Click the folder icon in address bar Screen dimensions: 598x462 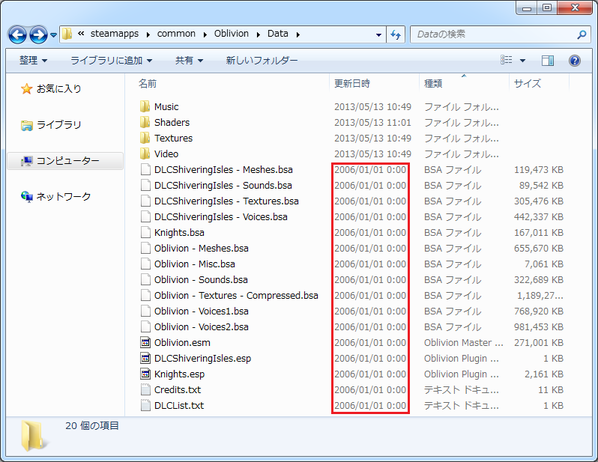coord(67,34)
